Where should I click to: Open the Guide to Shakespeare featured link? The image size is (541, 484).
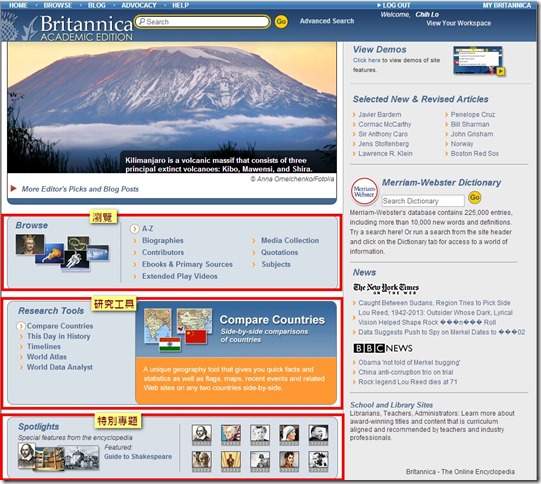coord(138,456)
